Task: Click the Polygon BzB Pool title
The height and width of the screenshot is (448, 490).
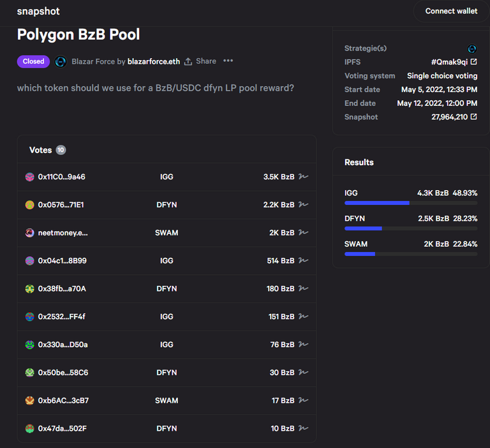Action: point(78,34)
